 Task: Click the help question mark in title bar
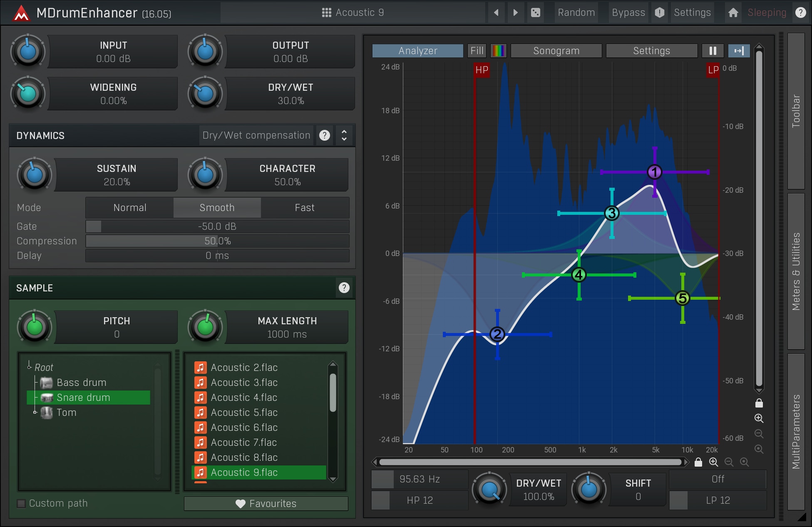800,12
